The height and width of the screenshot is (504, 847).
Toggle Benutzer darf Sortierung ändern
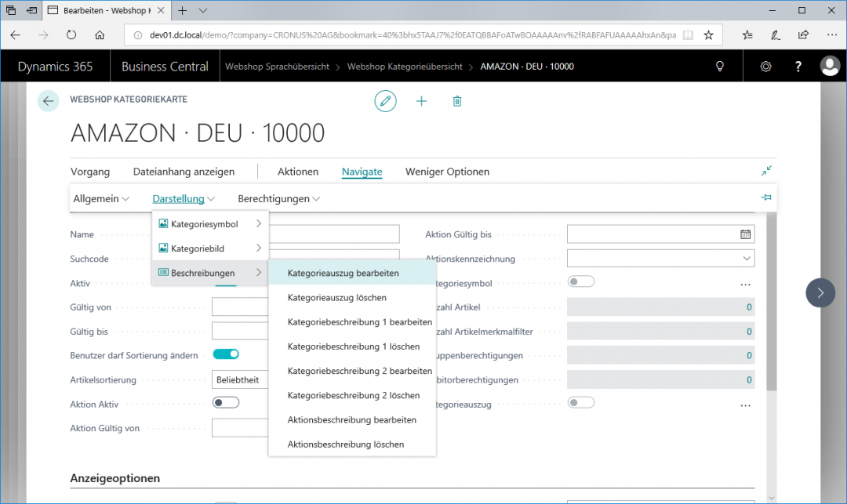pyautogui.click(x=226, y=354)
